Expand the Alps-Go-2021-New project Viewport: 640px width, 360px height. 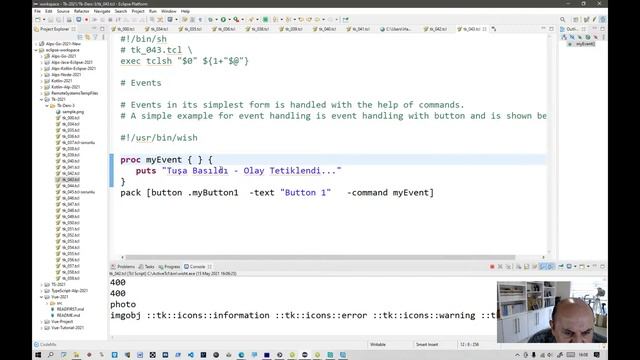(x=36, y=44)
